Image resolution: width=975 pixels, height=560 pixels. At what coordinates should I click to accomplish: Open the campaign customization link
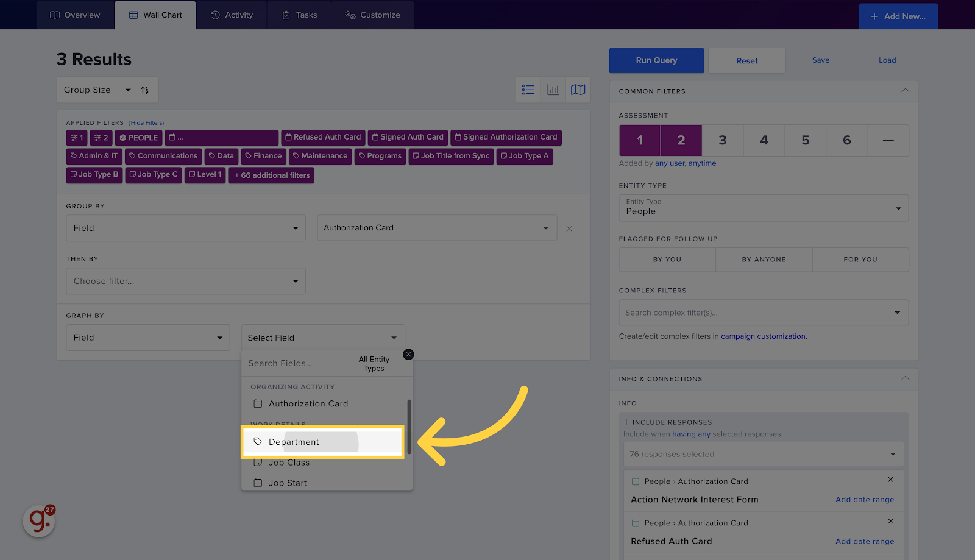(x=763, y=336)
